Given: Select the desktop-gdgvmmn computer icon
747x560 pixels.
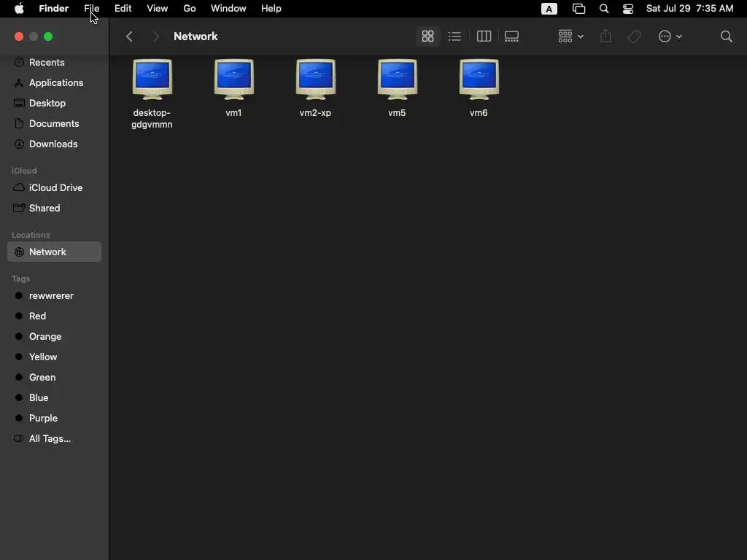Looking at the screenshot, I should coord(152,79).
